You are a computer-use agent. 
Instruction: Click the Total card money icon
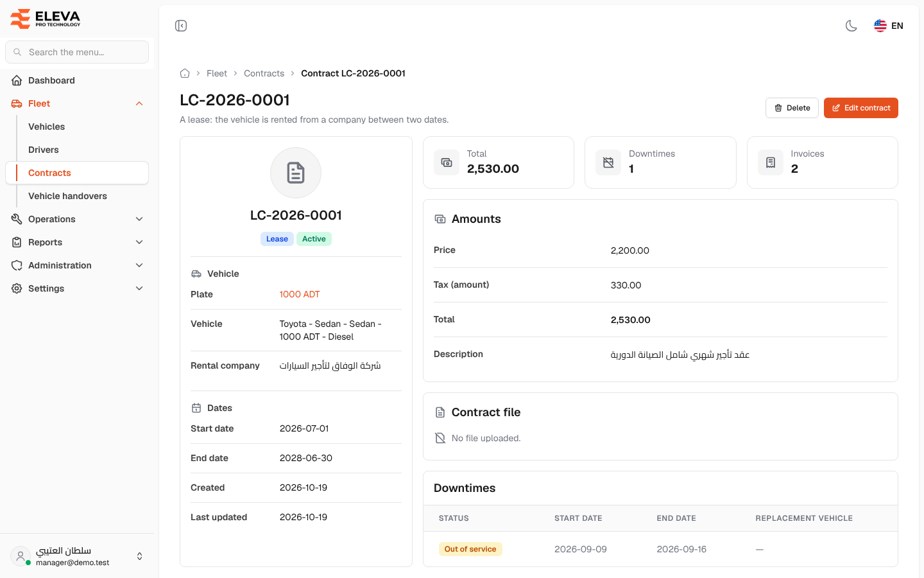447,162
